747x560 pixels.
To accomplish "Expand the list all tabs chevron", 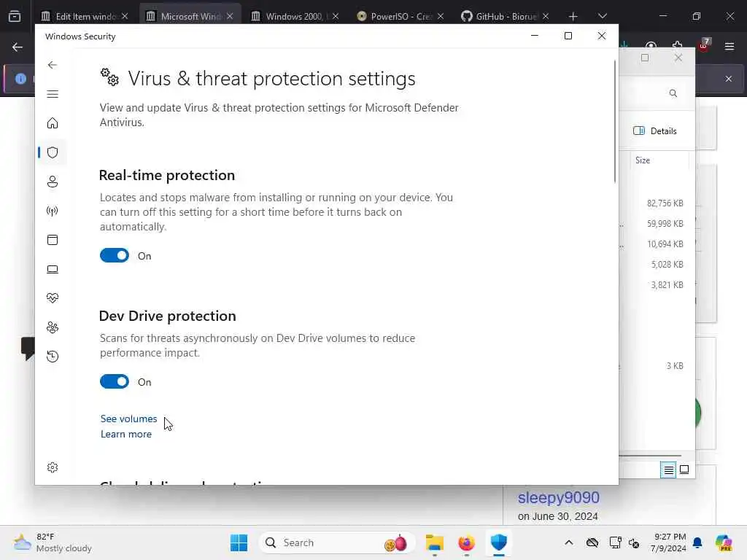I will [x=602, y=16].
